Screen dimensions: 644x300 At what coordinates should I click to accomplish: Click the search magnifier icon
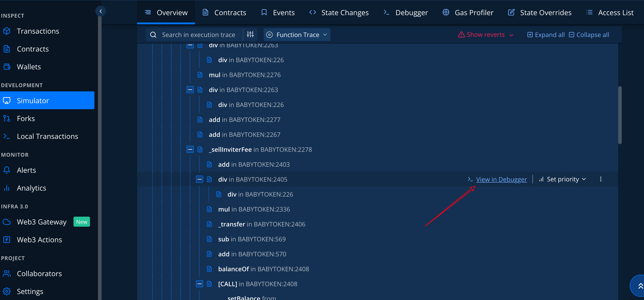153,35
